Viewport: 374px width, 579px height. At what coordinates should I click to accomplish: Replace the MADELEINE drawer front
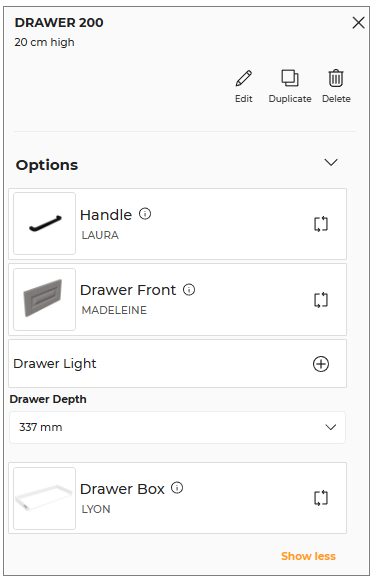click(321, 299)
